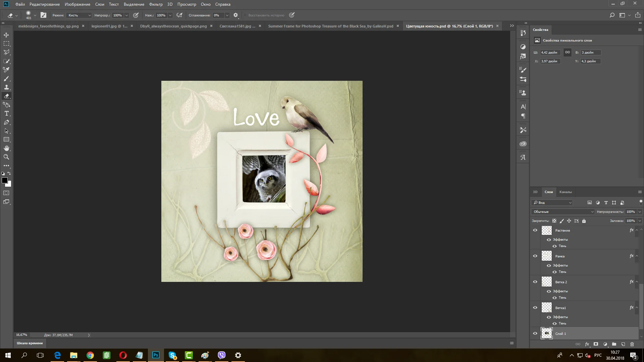This screenshot has height=362, width=644.
Task: Open the Шкала времени panel
Action: click(x=30, y=343)
